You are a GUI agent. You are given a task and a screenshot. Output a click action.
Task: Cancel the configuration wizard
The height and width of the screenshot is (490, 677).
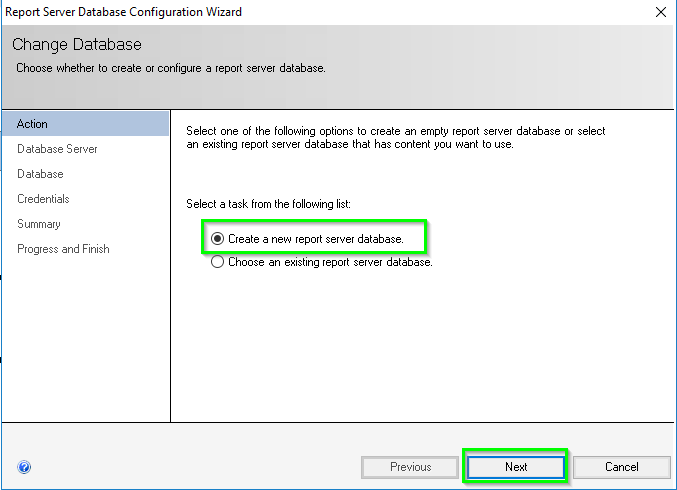621,467
